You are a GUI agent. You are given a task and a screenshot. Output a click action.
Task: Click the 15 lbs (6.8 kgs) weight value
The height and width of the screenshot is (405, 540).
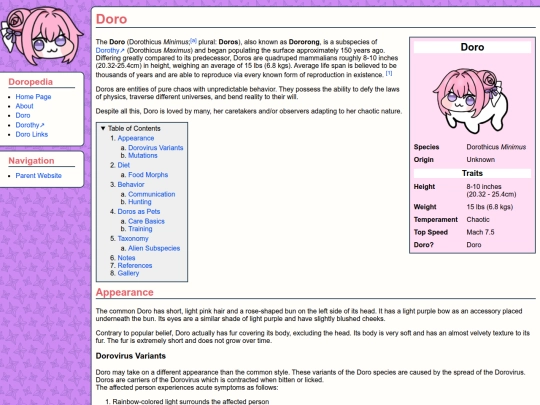[x=490, y=207]
